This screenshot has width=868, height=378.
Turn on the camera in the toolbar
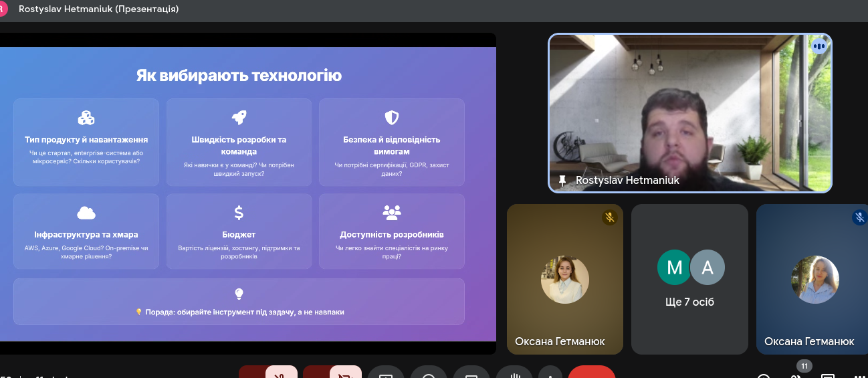click(346, 373)
